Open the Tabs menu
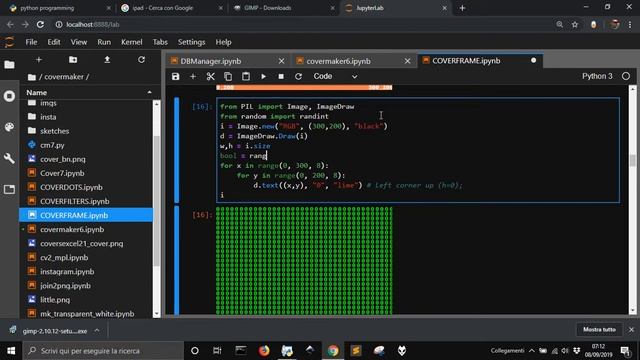 [160, 42]
